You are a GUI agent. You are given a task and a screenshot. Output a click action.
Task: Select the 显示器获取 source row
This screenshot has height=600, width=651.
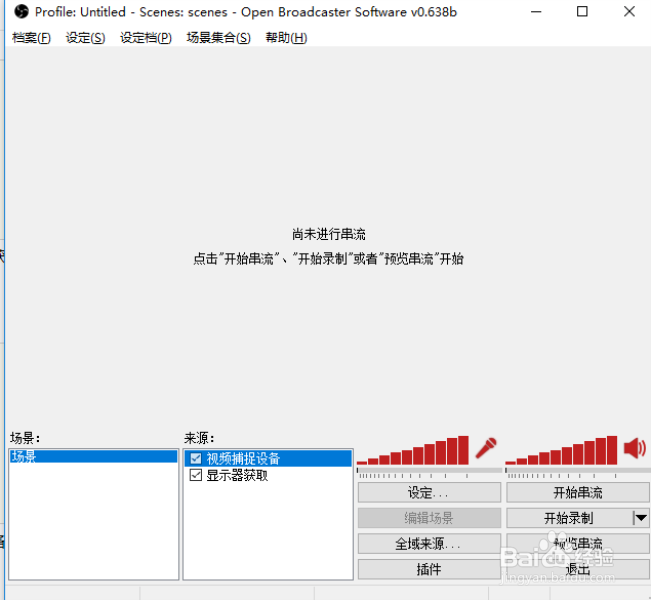(268, 475)
